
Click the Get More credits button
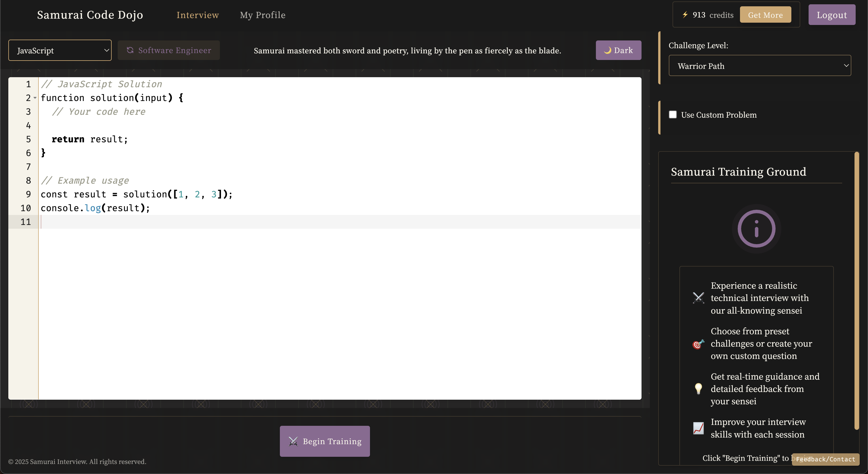(x=765, y=15)
